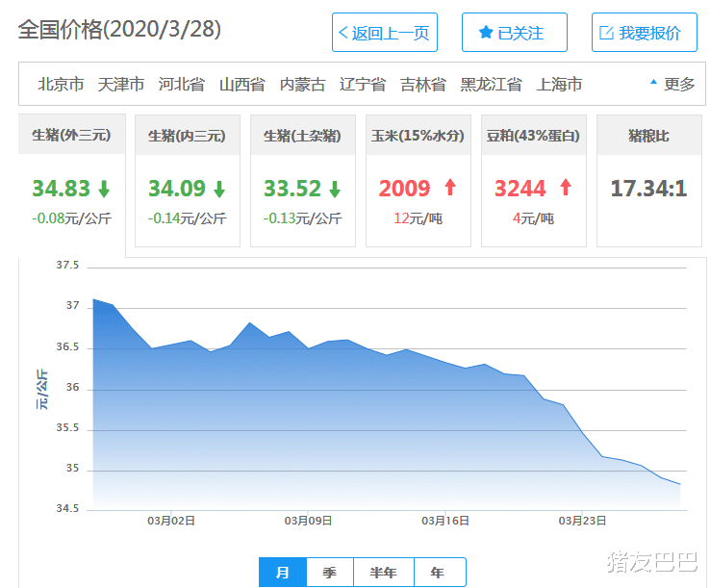Click the chart's final data point

tap(680, 484)
